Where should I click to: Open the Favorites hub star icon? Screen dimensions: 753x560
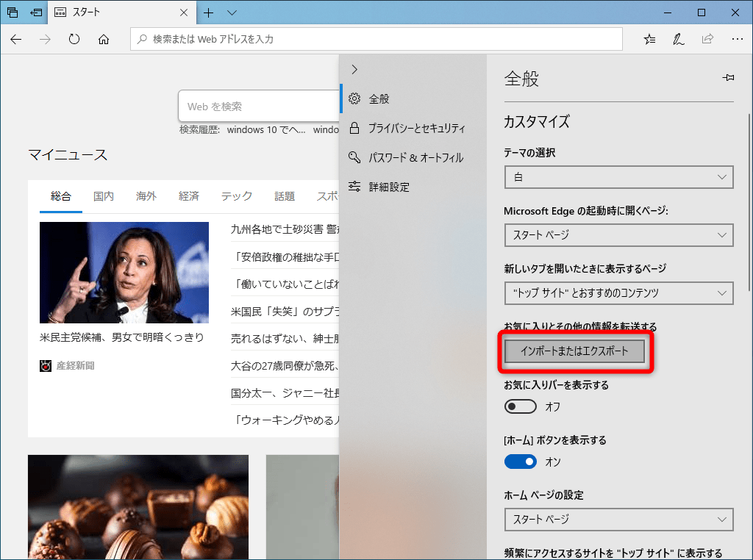649,40
